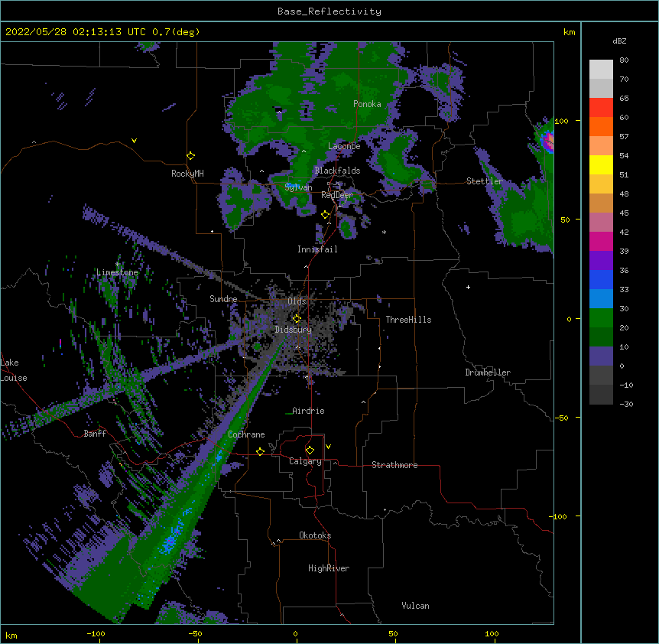The height and width of the screenshot is (644, 659).
Task: Pick the yellow 51–54 dBZ legend color
Action: 601,164
